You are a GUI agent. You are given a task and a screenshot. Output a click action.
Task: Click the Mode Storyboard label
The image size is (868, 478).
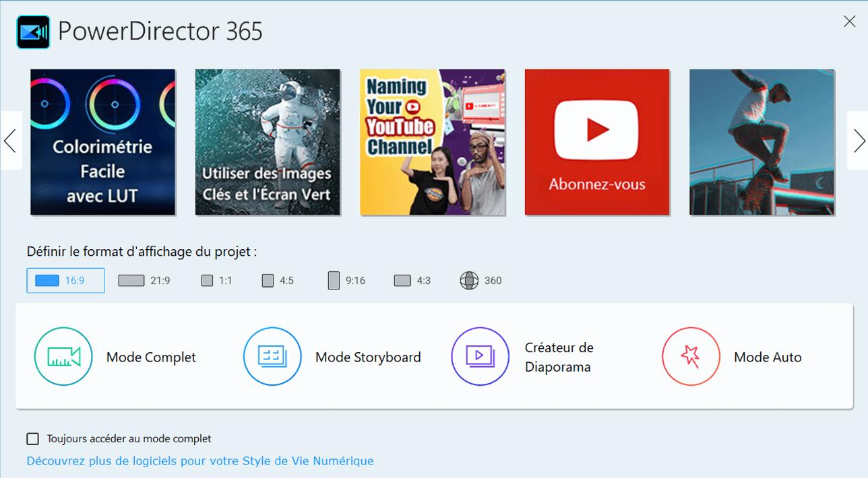(368, 357)
